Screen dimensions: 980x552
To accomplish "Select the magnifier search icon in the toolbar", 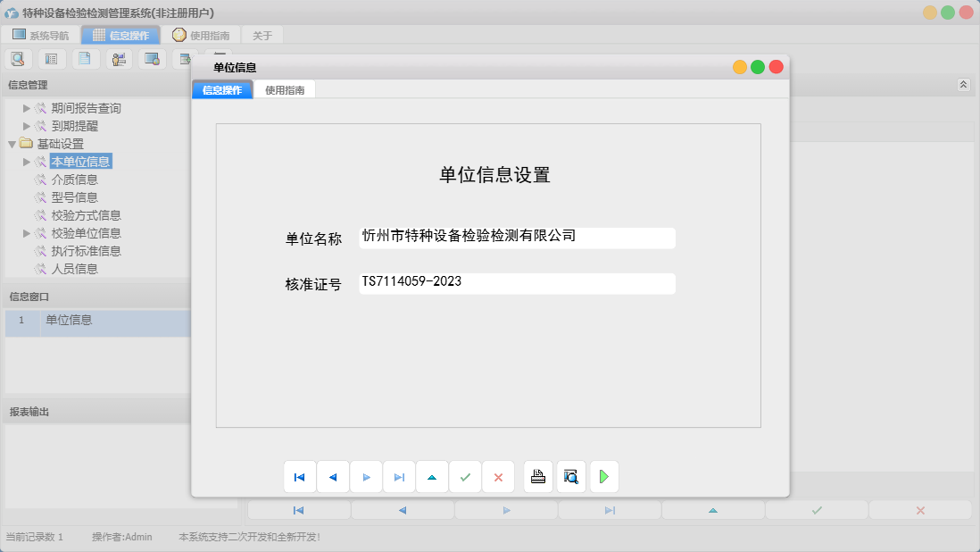I will (18, 58).
